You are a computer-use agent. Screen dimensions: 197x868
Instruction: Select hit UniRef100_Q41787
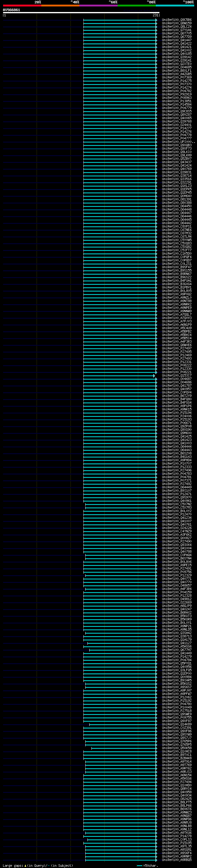pyautogui.click(x=176, y=386)
